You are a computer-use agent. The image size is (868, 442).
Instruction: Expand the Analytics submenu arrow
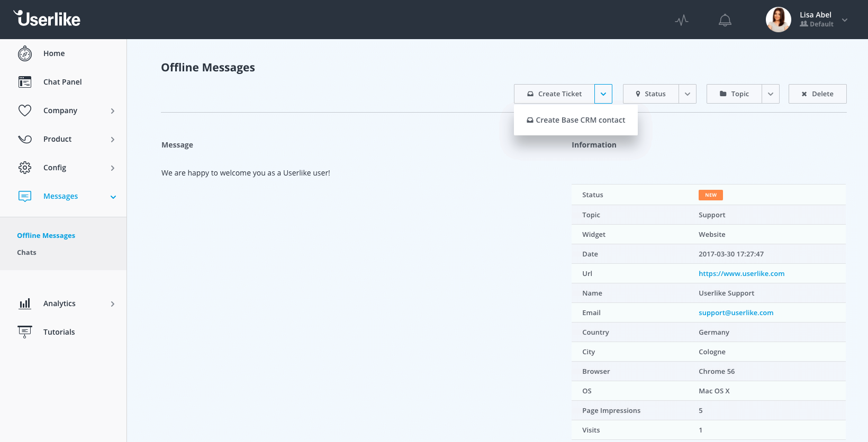pos(113,304)
